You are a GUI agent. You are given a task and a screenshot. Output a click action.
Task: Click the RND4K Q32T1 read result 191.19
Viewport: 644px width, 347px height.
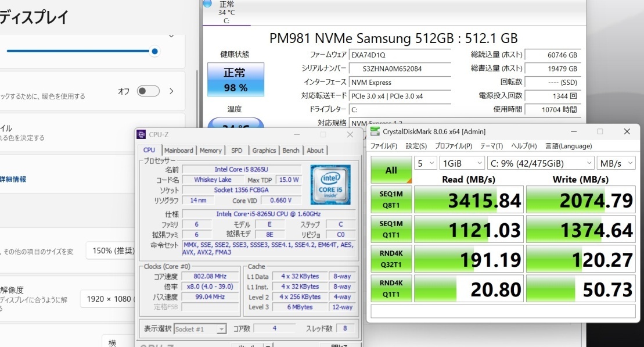coord(469,259)
